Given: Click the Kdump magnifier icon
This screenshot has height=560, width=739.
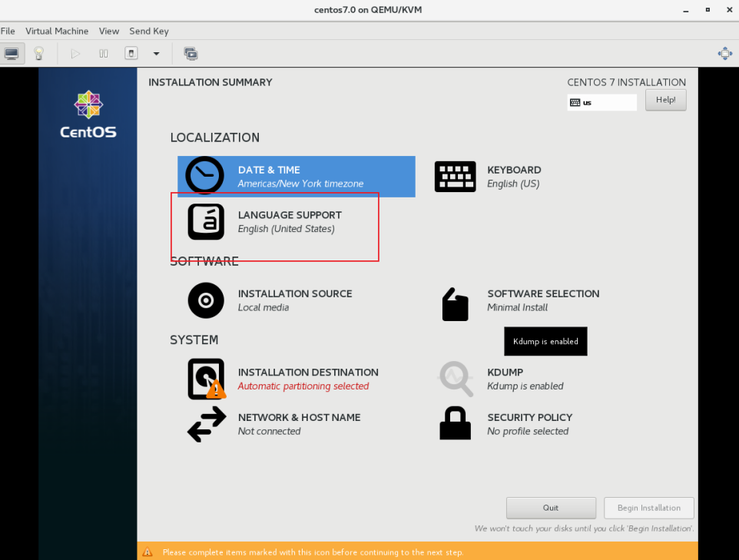Looking at the screenshot, I should click(x=456, y=379).
